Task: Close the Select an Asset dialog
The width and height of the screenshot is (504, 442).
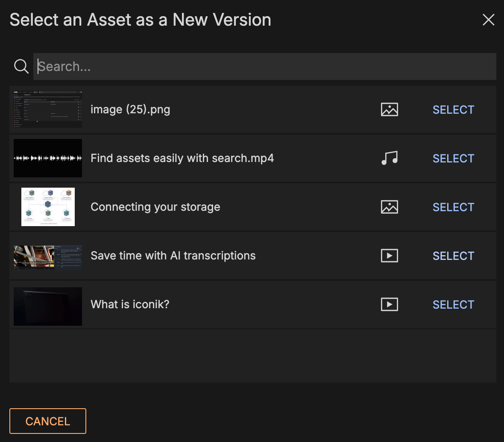Action: click(488, 20)
